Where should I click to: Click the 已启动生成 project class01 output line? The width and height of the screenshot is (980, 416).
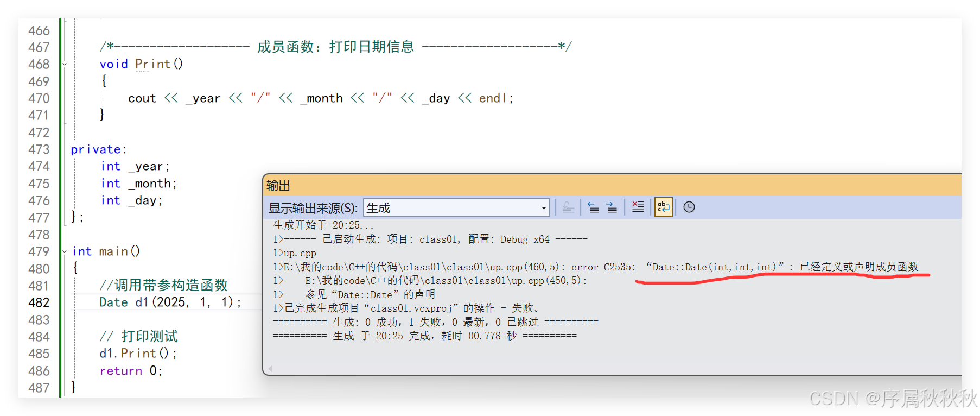[430, 239]
